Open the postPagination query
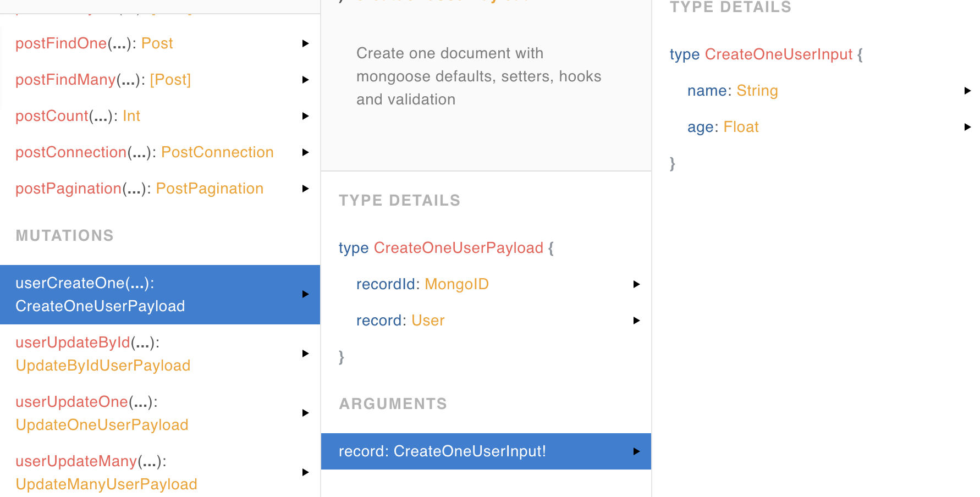The image size is (980, 497). pos(160,189)
